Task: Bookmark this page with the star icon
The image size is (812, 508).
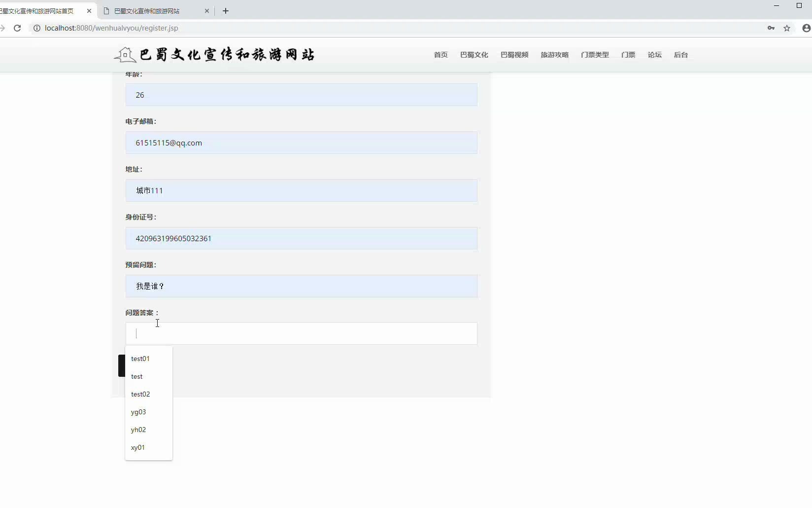Action: [787, 28]
